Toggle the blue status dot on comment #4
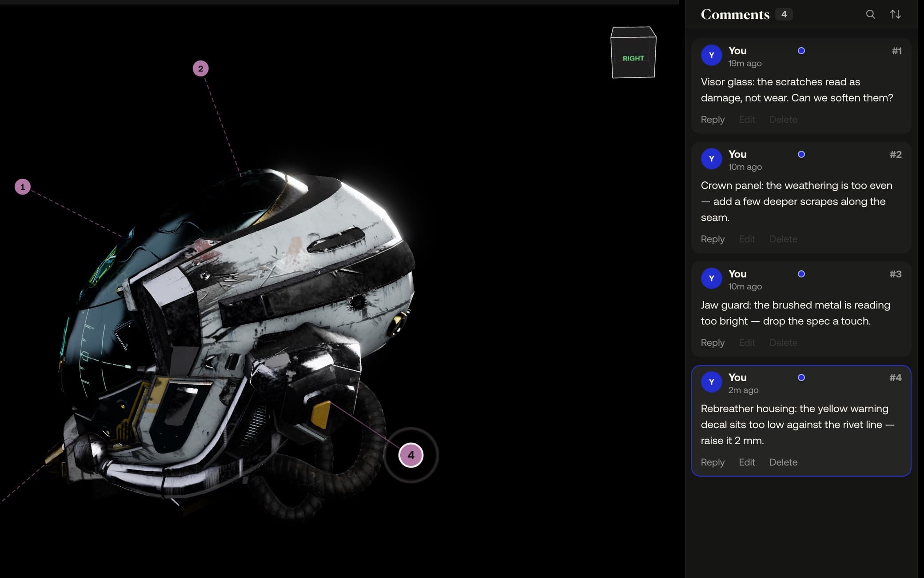This screenshot has width=924, height=578. click(x=801, y=377)
